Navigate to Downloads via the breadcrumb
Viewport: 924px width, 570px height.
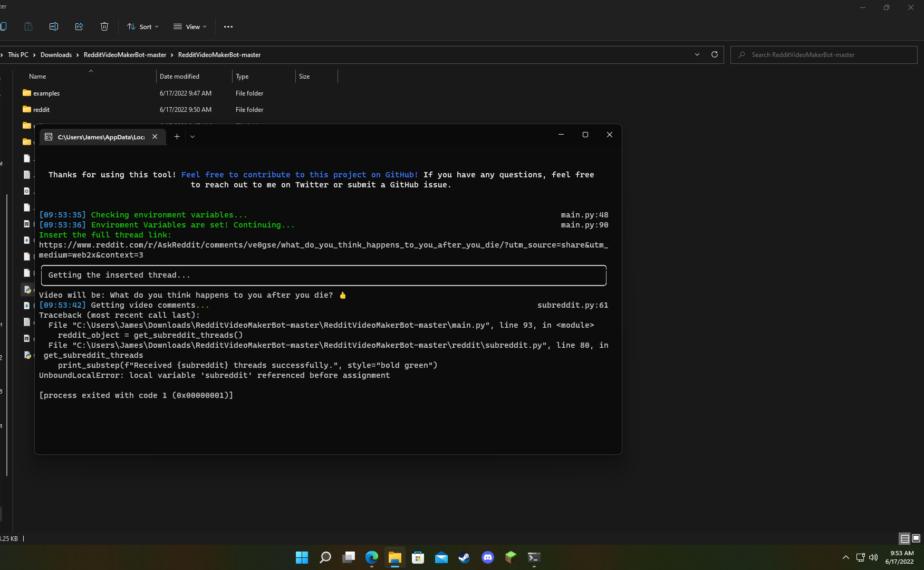point(56,54)
